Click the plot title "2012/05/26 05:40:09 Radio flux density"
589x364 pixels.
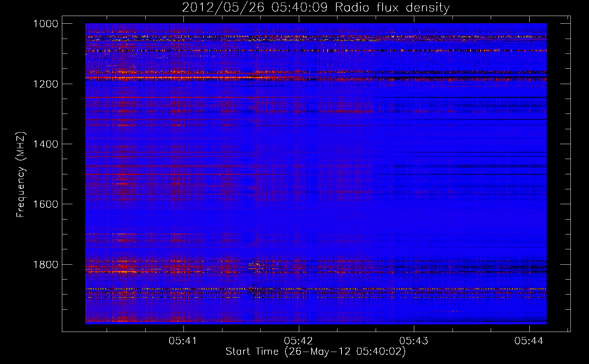coord(316,7)
